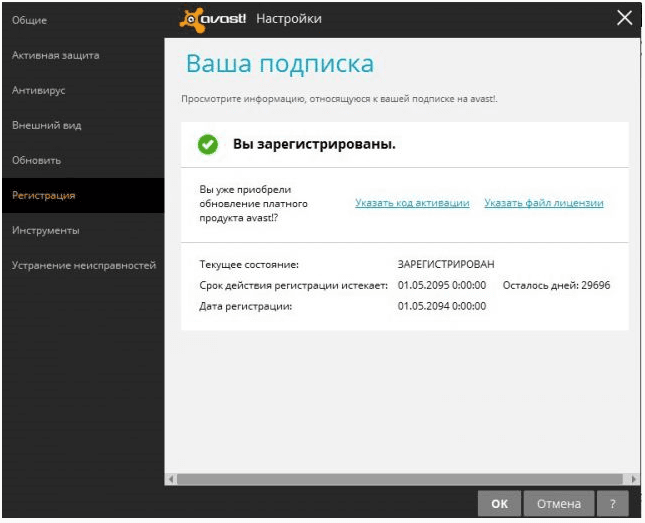Screen dimensions: 645x523
Task: Click the Вы уже приобрели обновление text
Action: click(x=253, y=204)
